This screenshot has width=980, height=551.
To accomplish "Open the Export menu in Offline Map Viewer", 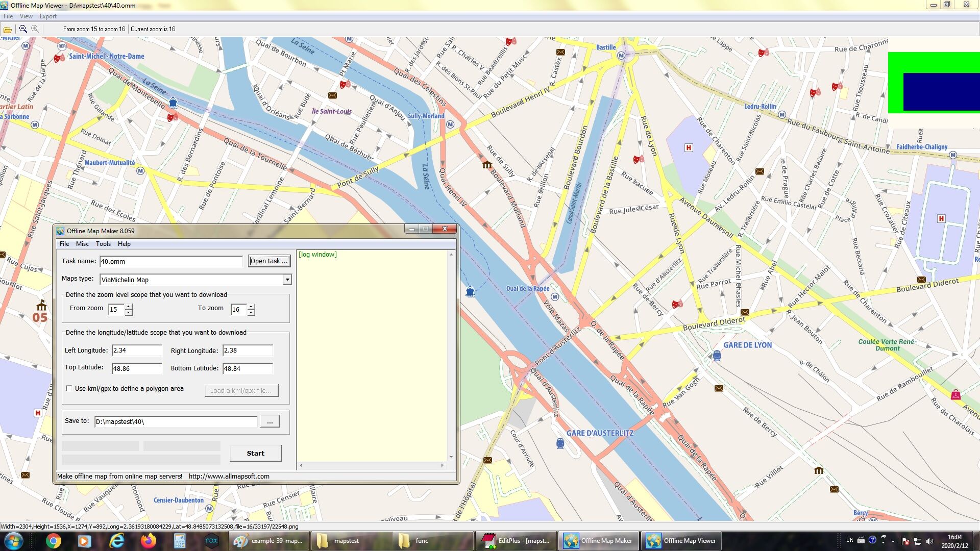I will click(48, 16).
